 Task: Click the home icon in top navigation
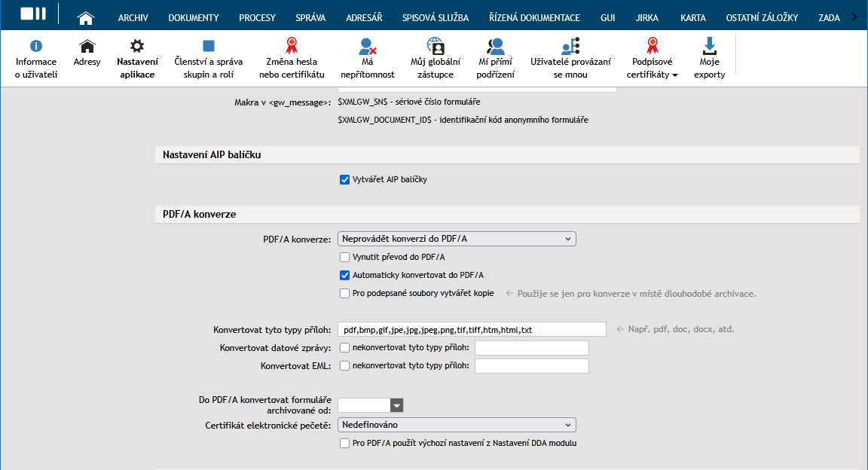click(x=87, y=17)
